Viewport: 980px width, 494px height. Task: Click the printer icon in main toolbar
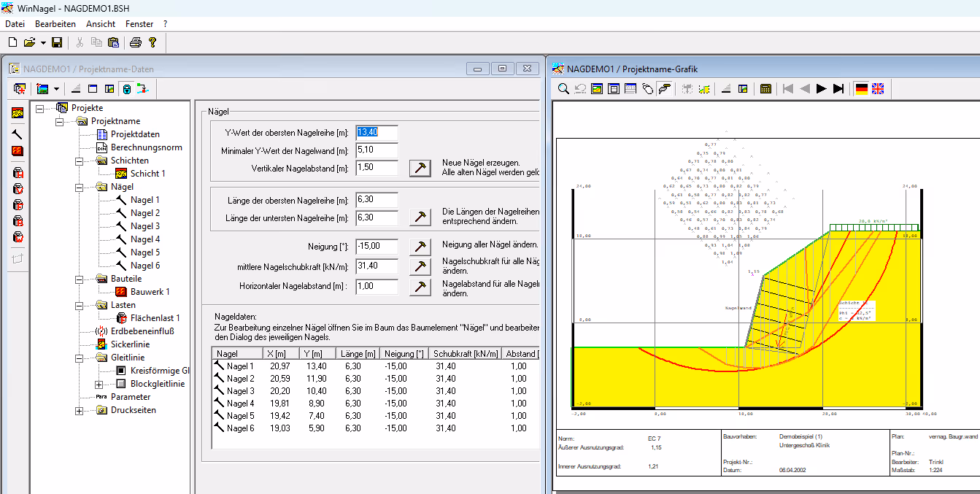[135, 42]
